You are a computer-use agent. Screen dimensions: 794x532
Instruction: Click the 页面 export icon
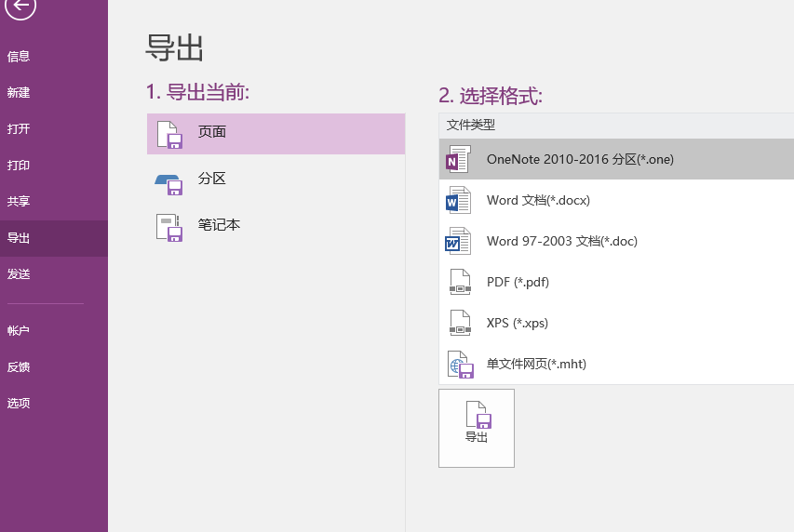[169, 135]
